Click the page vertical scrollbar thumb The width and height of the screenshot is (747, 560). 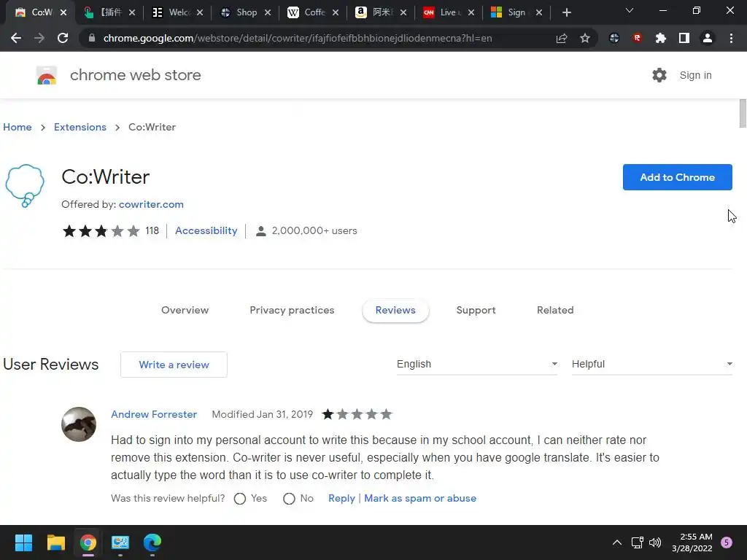pyautogui.click(x=743, y=114)
